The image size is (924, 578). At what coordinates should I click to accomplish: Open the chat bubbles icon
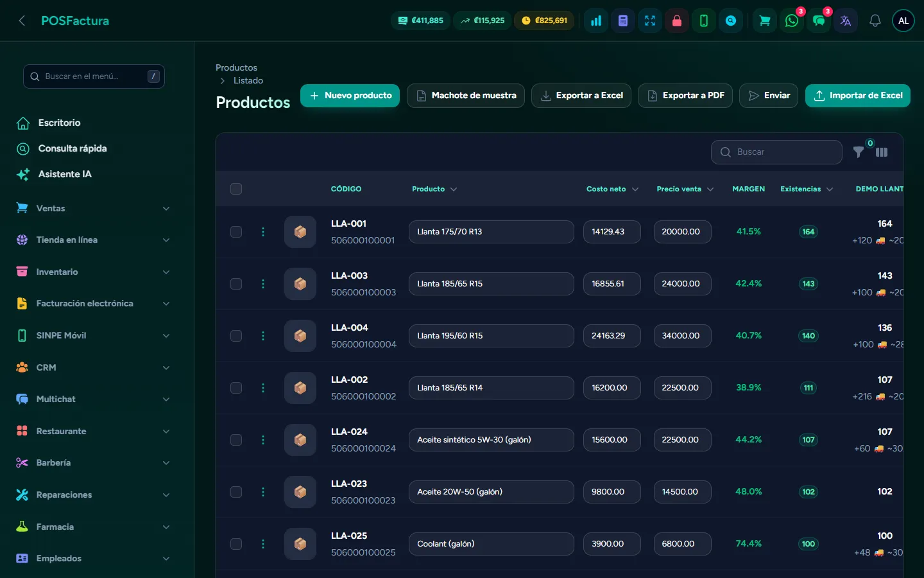click(819, 21)
